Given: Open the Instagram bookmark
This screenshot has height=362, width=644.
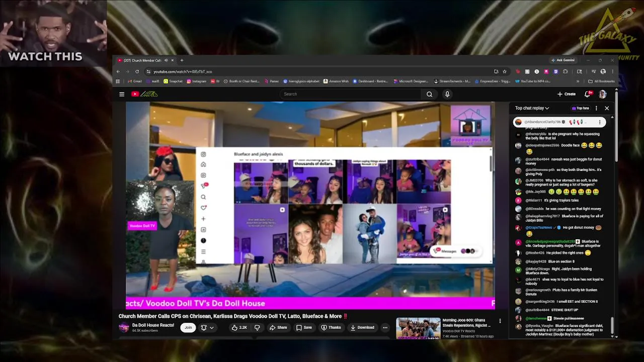Looking at the screenshot, I should (x=197, y=81).
